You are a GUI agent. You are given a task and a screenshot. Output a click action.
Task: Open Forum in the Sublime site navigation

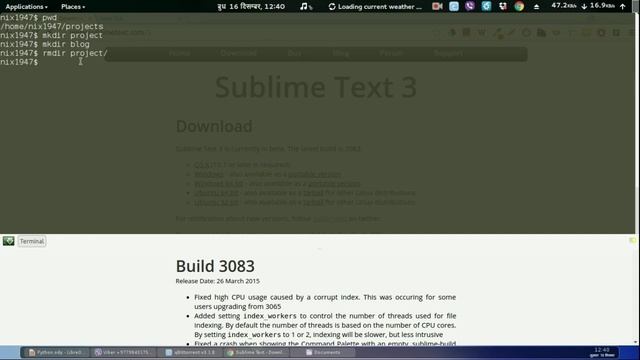391,53
